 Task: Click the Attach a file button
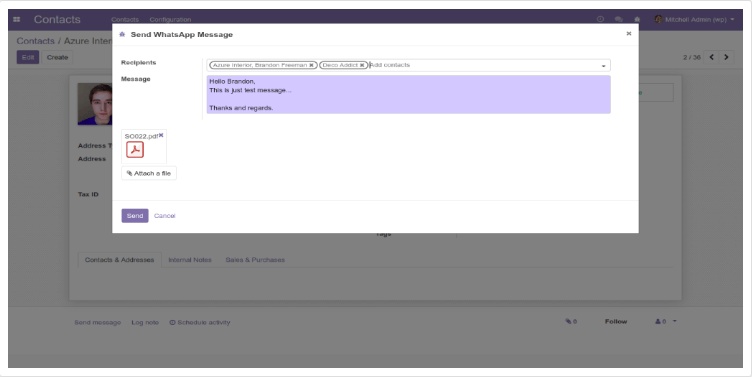(149, 173)
